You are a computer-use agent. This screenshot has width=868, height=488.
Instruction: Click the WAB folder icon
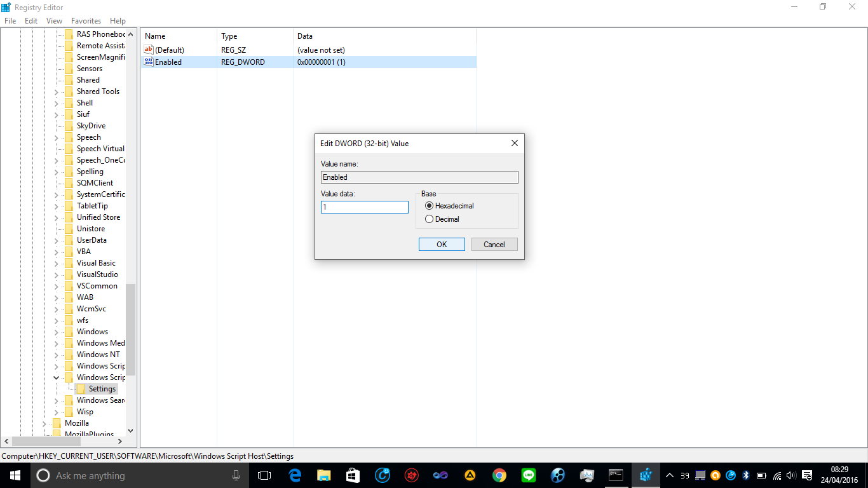[69, 297]
